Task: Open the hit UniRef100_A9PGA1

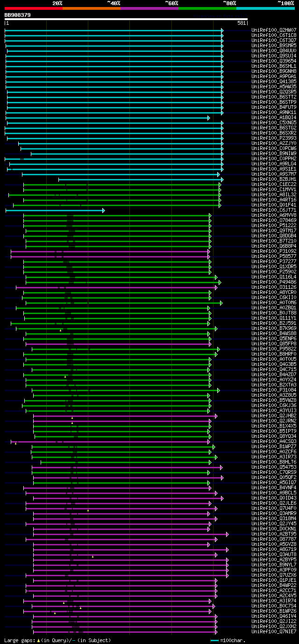Action: click(x=274, y=77)
